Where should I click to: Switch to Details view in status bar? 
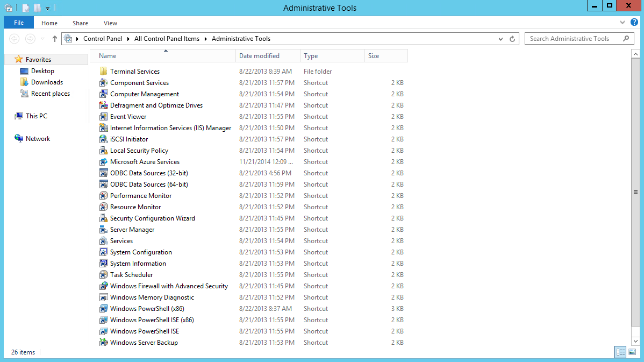click(620, 352)
